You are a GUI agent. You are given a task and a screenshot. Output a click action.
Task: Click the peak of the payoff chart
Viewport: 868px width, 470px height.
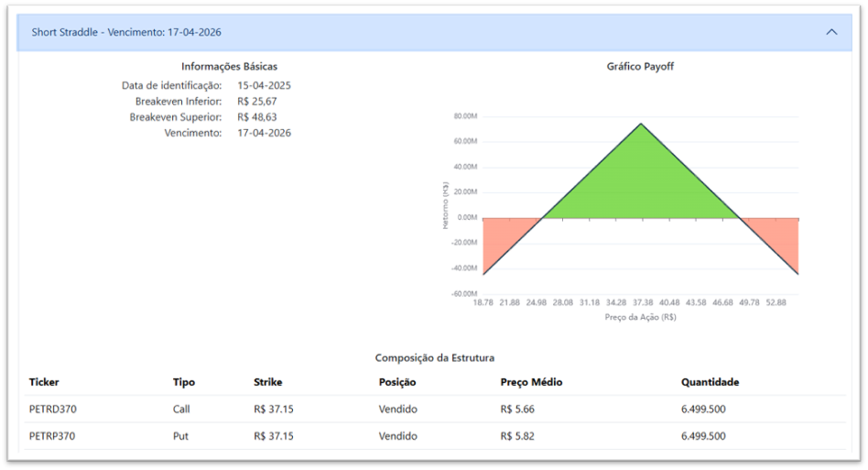(x=641, y=125)
